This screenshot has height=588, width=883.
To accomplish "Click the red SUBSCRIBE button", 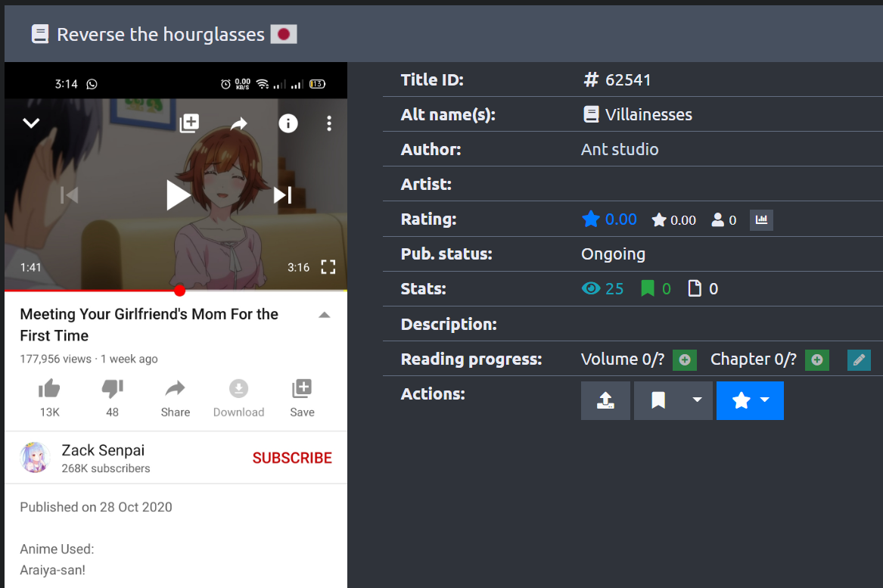I will [292, 458].
